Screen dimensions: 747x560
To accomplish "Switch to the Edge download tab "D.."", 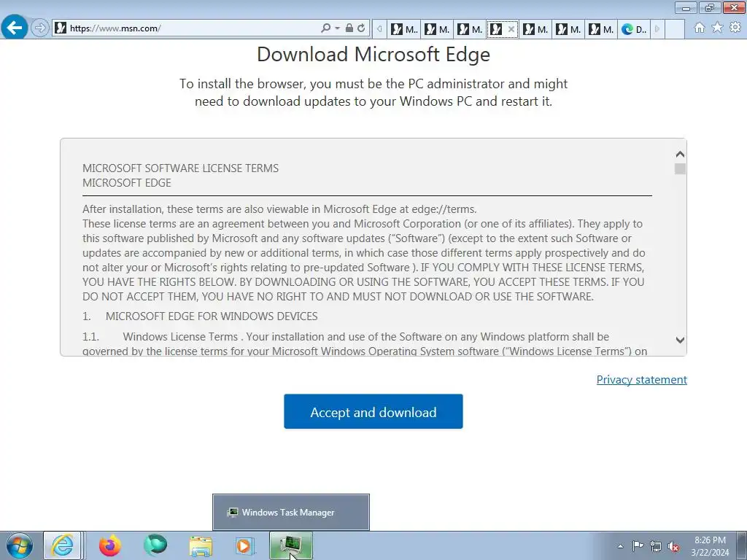I will click(634, 29).
